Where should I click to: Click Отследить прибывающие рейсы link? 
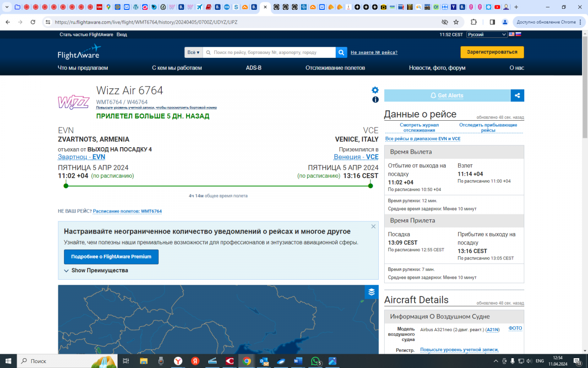488,128
